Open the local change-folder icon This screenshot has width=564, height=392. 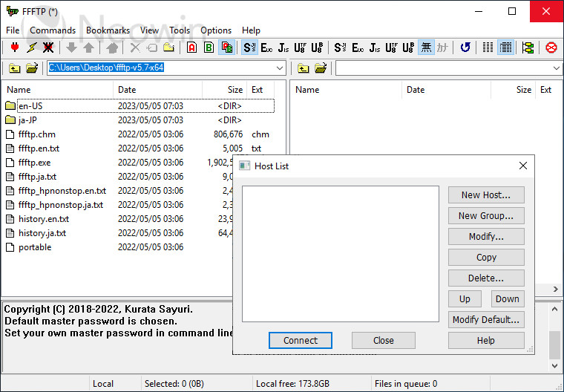32,68
